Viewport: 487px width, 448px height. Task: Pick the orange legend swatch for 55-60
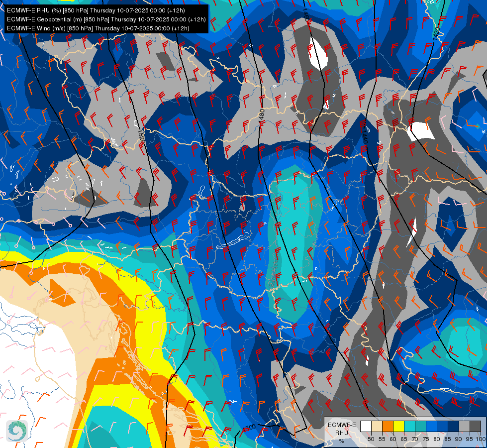388,426
